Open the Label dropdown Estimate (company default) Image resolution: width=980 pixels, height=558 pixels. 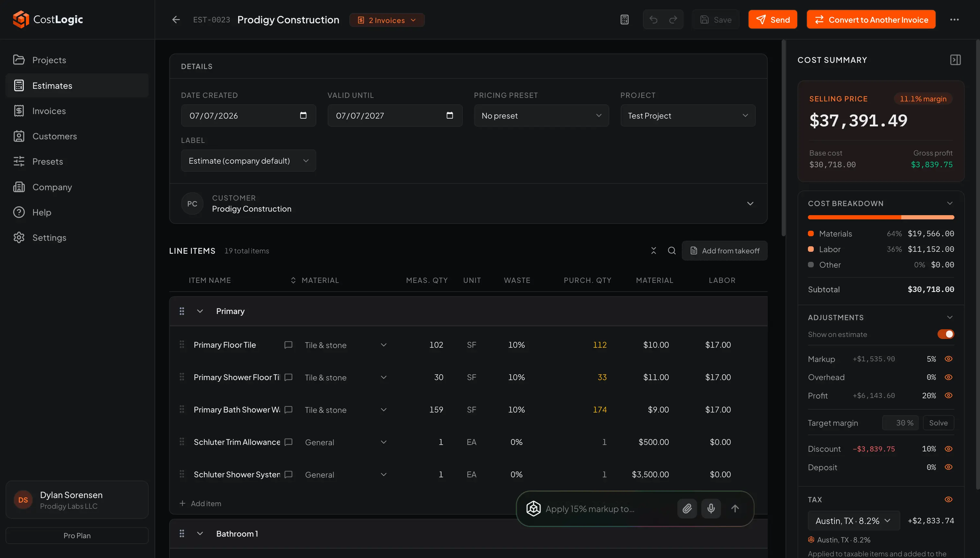tap(248, 161)
